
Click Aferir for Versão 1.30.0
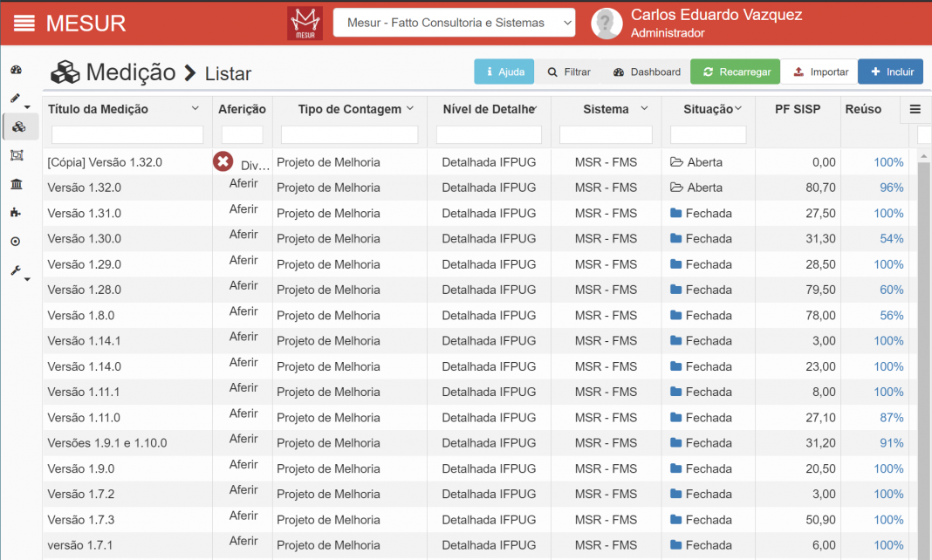[x=243, y=235]
